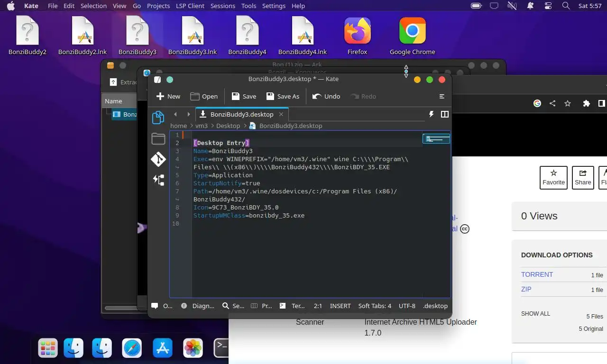Open the Selection menu
Screen dimensions: 607x364
[93, 6]
